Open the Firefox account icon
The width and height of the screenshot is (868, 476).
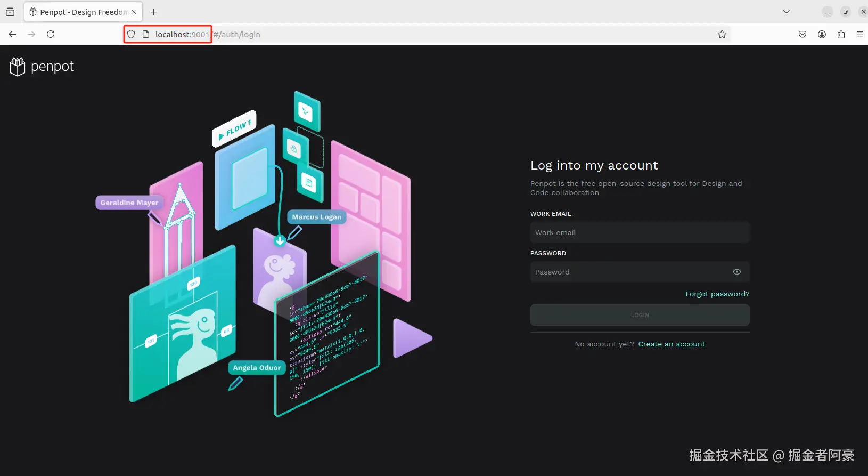tap(822, 34)
